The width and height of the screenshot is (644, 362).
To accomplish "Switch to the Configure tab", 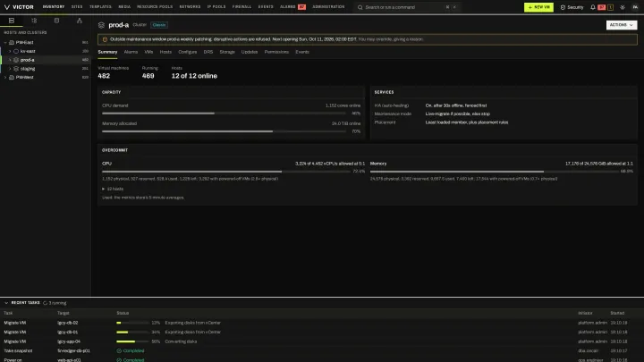I will coord(187,52).
